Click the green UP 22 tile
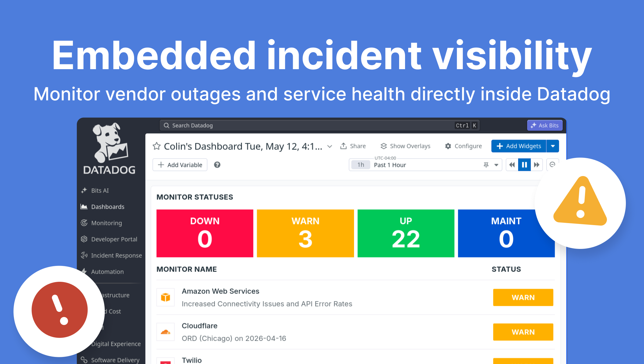644x364 pixels. (406, 233)
